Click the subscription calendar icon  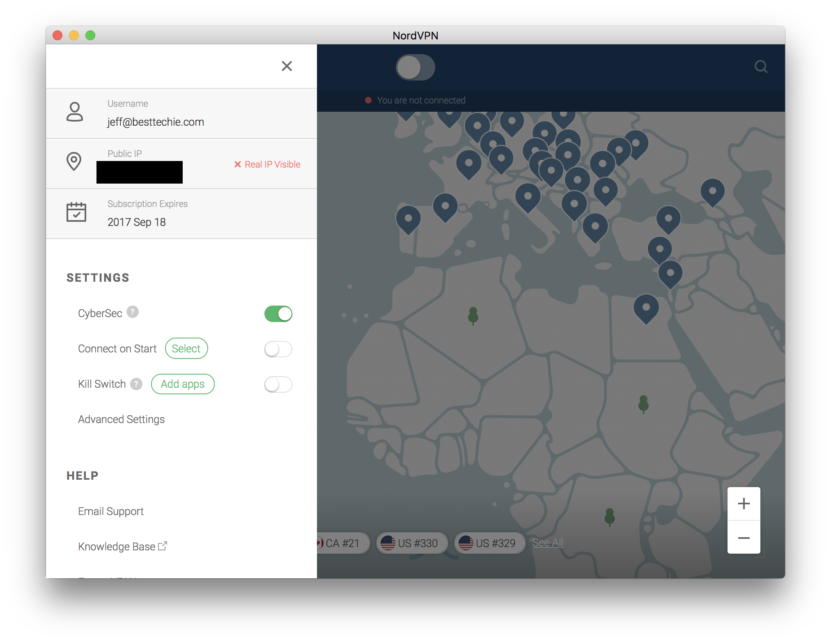tap(76, 212)
